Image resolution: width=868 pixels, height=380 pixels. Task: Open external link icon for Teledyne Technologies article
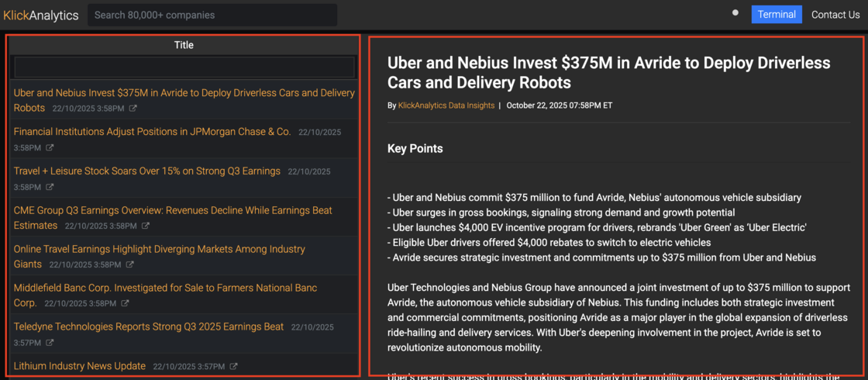[x=50, y=343]
